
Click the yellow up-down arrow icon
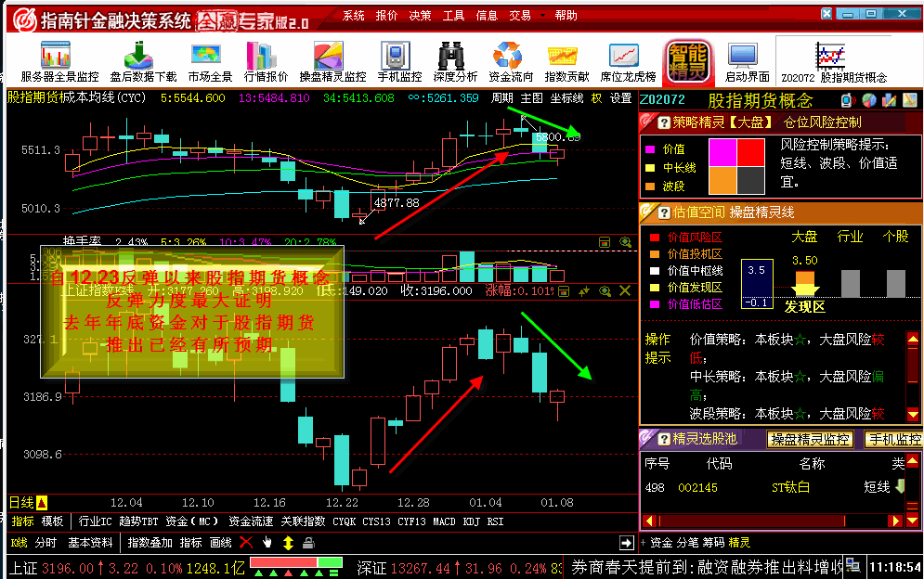click(288, 543)
